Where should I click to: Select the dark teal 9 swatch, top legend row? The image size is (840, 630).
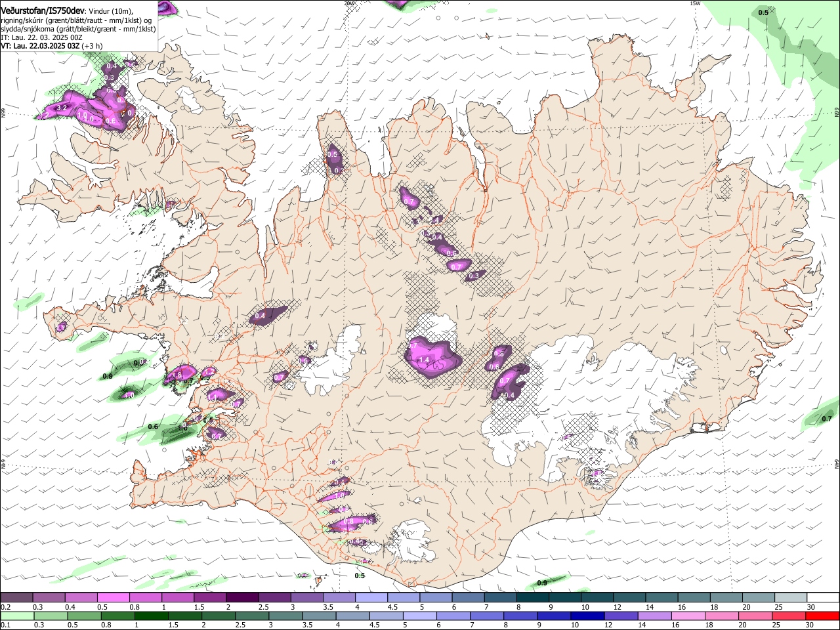[x=564, y=598]
